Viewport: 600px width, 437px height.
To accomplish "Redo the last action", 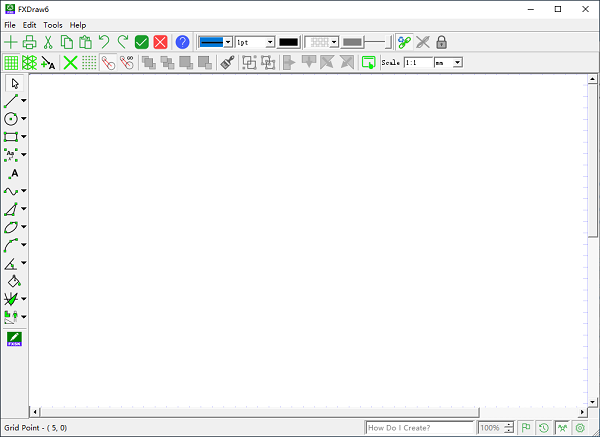I will pyautogui.click(x=122, y=42).
